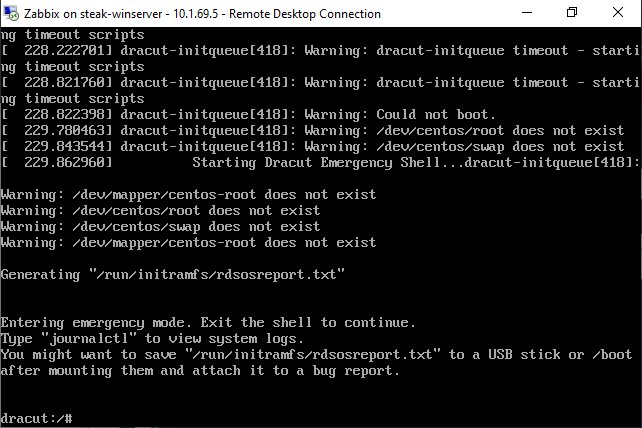Minimize the Remote Desktop Connection window
Screen dimensions: 642x428
coord(527,13)
